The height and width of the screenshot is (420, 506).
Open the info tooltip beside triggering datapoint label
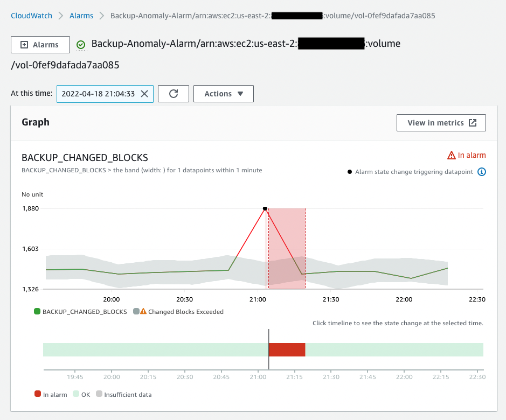coord(481,172)
